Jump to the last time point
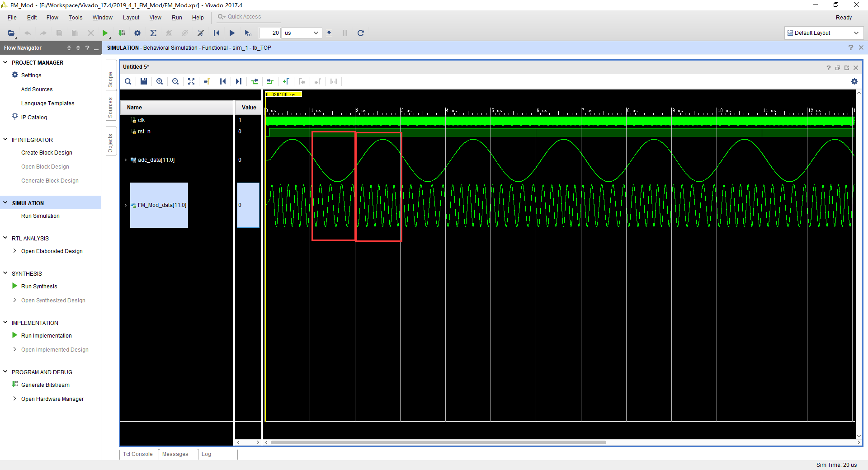The image size is (868, 470). point(239,81)
